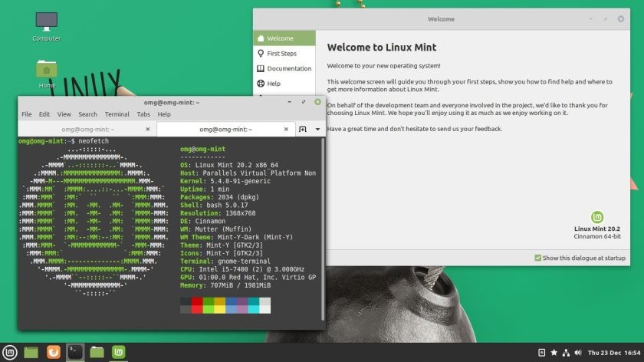Click the new terminal tab button
Viewport: 644px width, 362px height.
tap(303, 129)
